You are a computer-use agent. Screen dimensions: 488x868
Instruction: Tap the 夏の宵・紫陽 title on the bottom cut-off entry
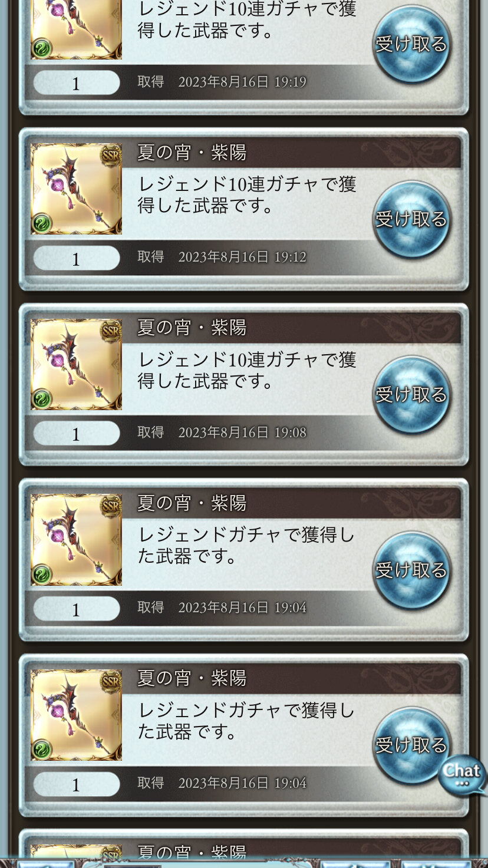pos(192,852)
